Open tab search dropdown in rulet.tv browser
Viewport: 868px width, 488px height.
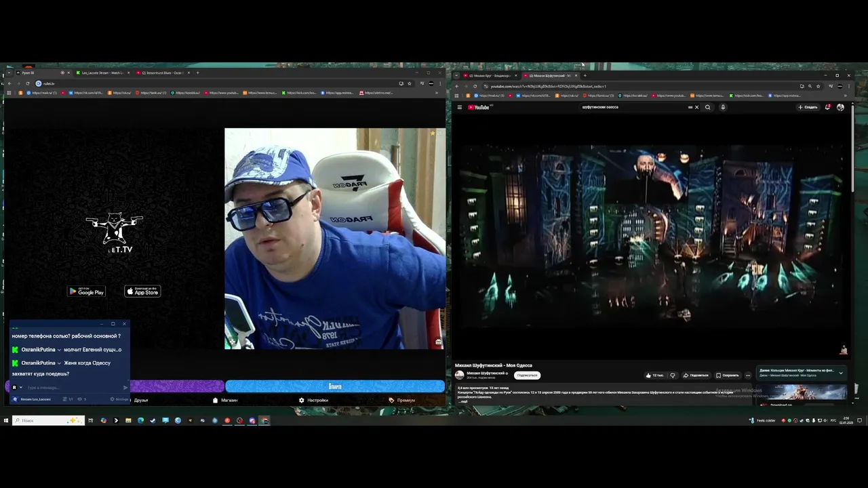(9, 73)
